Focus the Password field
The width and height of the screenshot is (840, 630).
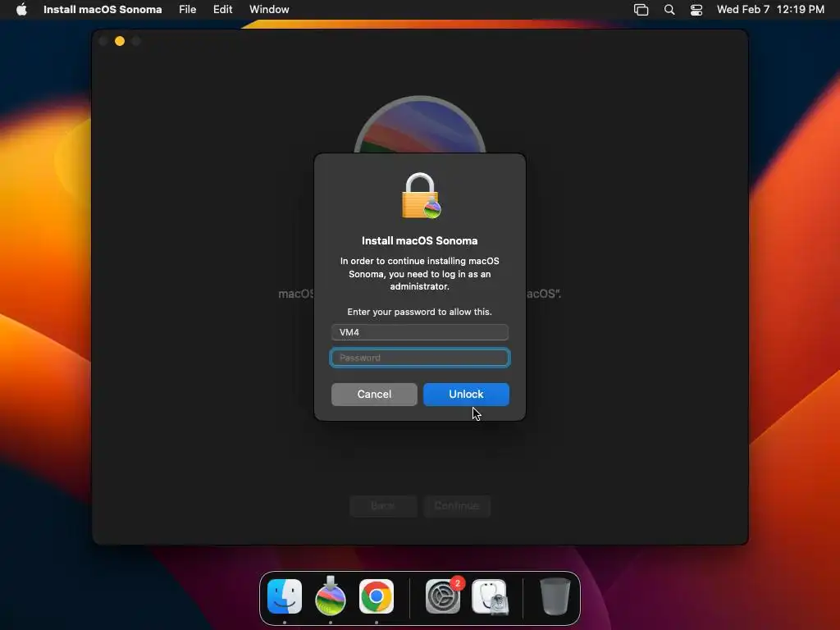tap(419, 358)
